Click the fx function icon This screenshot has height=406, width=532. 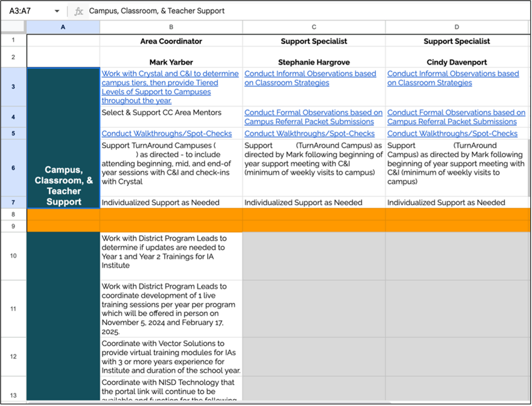(79, 11)
